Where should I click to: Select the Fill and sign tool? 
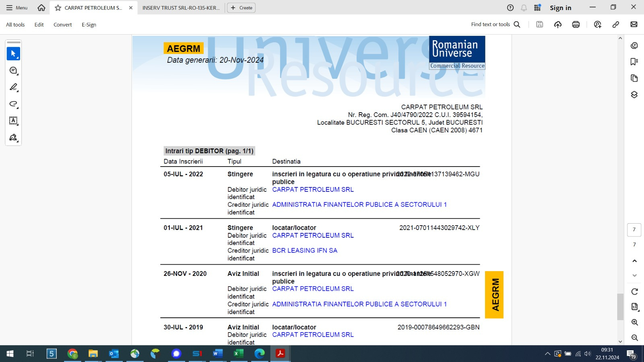pos(13,138)
